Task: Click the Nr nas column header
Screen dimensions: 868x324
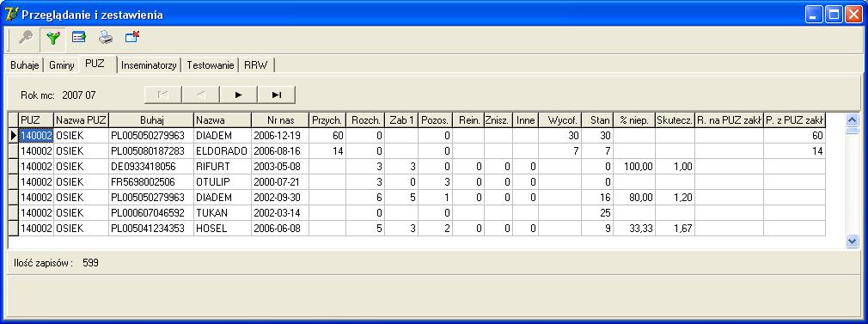Action: [x=280, y=119]
